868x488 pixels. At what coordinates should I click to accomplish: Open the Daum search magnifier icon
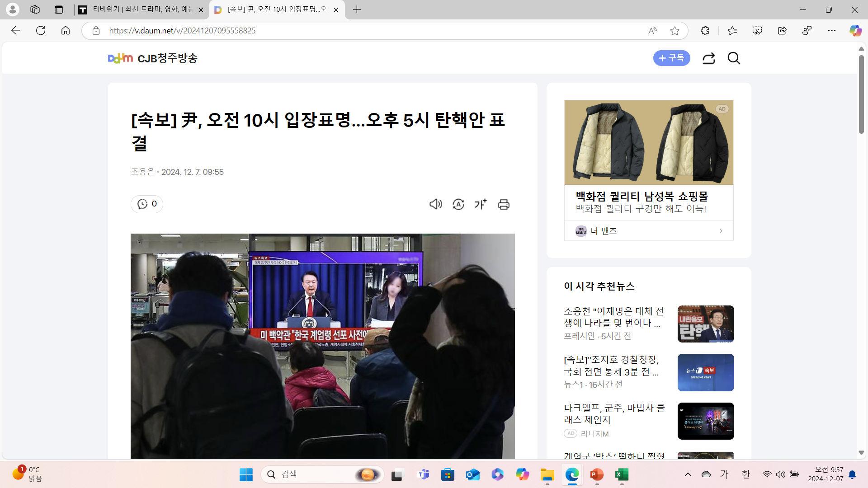[x=734, y=58]
